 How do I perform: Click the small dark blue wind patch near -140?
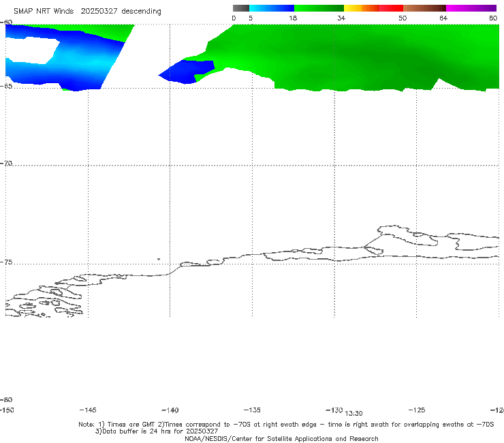coord(188,72)
